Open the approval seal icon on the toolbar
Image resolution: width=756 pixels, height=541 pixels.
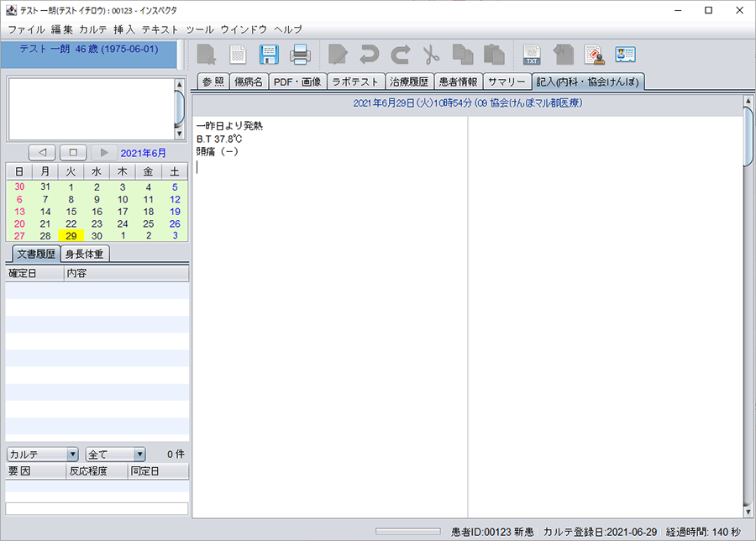tap(593, 55)
